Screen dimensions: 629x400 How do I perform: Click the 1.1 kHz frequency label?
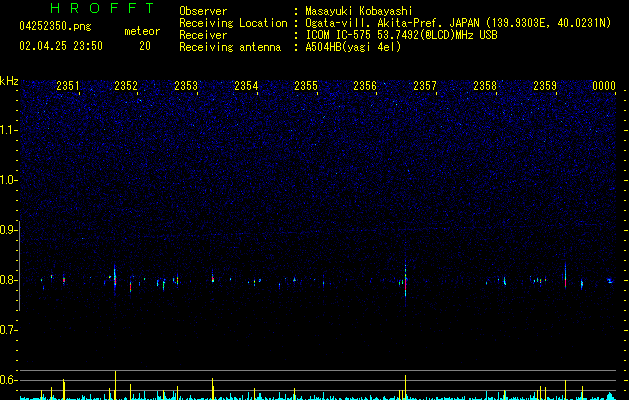[x=8, y=130]
